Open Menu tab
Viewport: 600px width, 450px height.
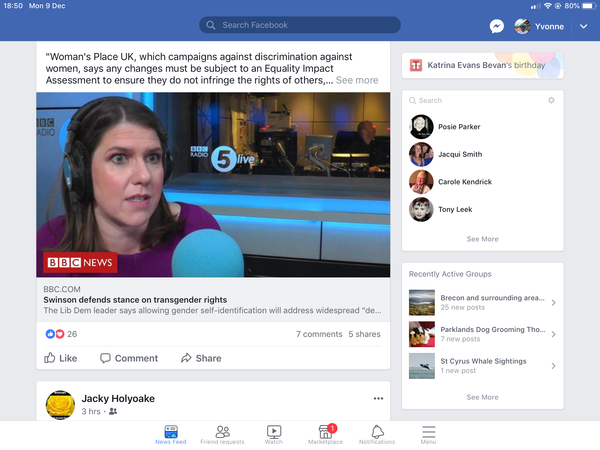pyautogui.click(x=429, y=435)
